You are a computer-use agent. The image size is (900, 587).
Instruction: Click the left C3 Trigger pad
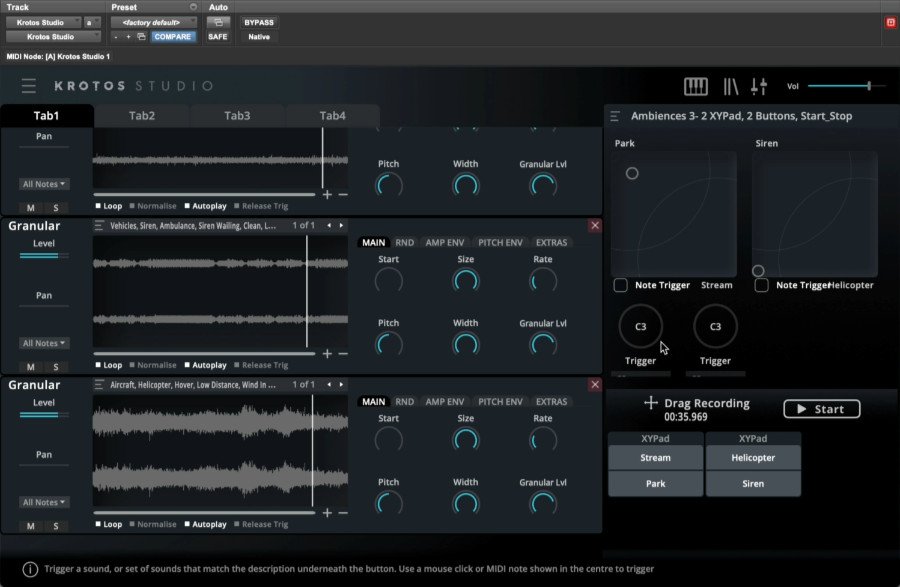point(641,326)
